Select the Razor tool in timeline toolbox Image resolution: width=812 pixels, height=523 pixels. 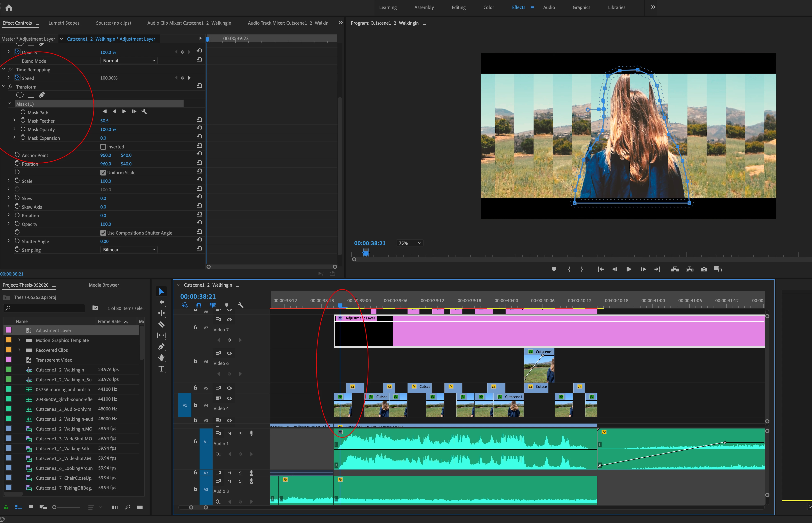click(x=161, y=324)
